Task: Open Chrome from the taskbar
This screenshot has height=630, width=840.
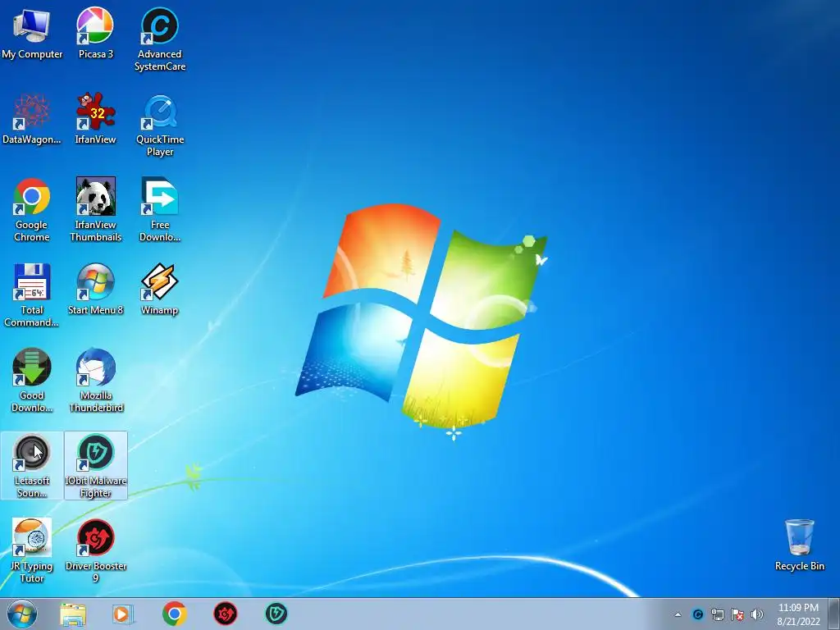Action: [x=174, y=614]
